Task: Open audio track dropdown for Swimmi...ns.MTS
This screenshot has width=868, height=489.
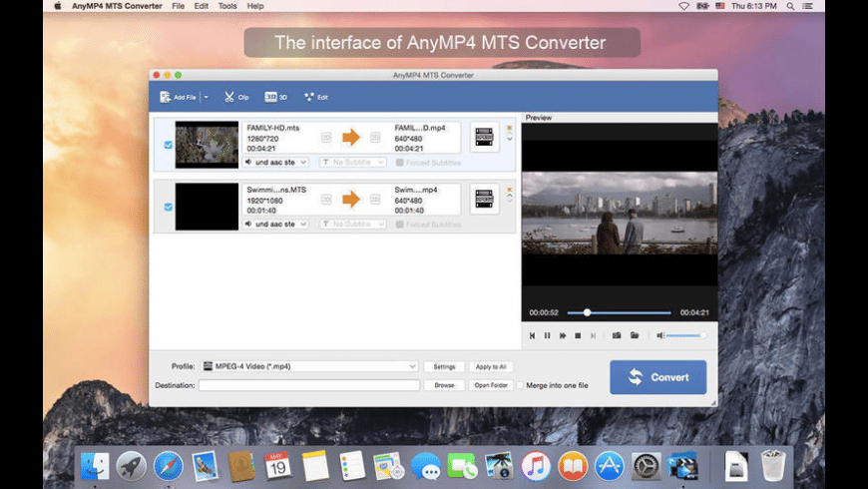Action: 275,225
